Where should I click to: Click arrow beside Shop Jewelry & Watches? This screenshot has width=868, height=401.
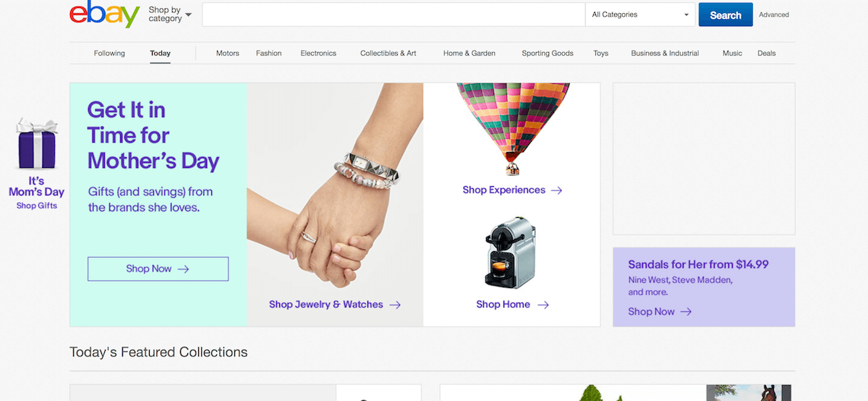click(395, 305)
